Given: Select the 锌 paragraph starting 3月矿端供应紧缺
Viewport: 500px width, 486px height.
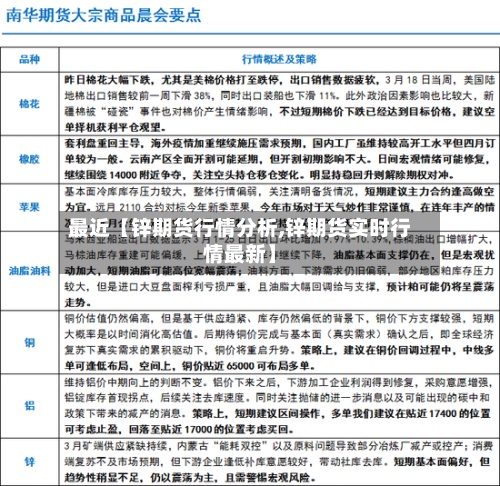Looking at the screenshot, I should [279, 462].
